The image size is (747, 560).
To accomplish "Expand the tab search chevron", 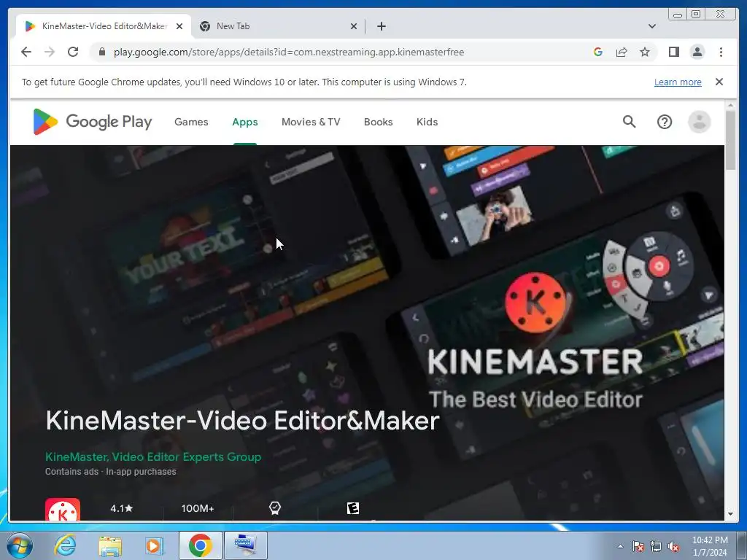I will pyautogui.click(x=651, y=26).
